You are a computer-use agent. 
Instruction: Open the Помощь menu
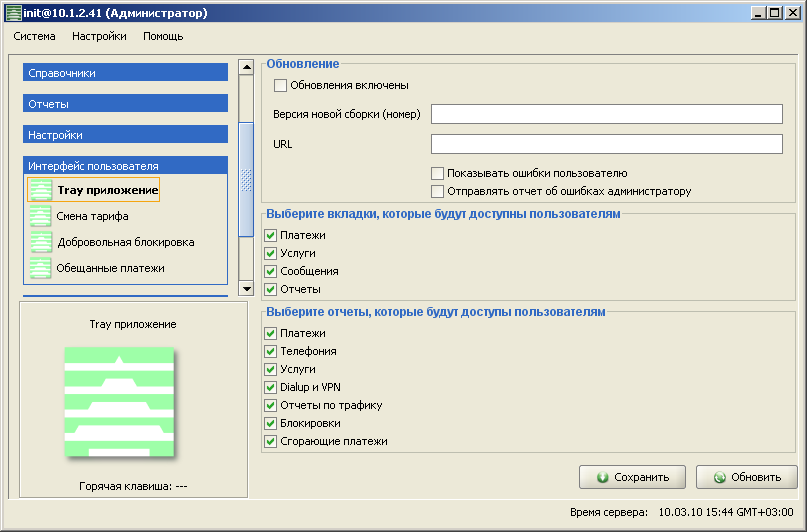pyautogui.click(x=163, y=37)
